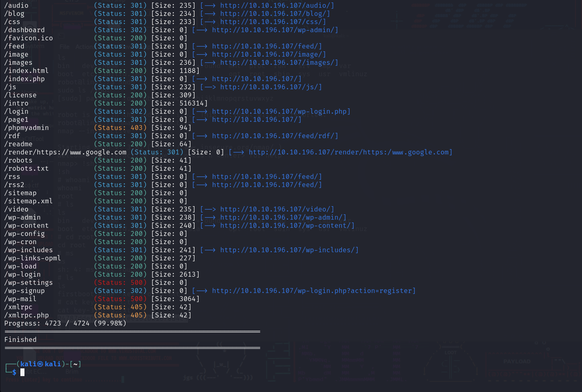Screen dimensions: 582x392
Task: Select the orange '(Status: 403)' text
Action: click(120, 128)
